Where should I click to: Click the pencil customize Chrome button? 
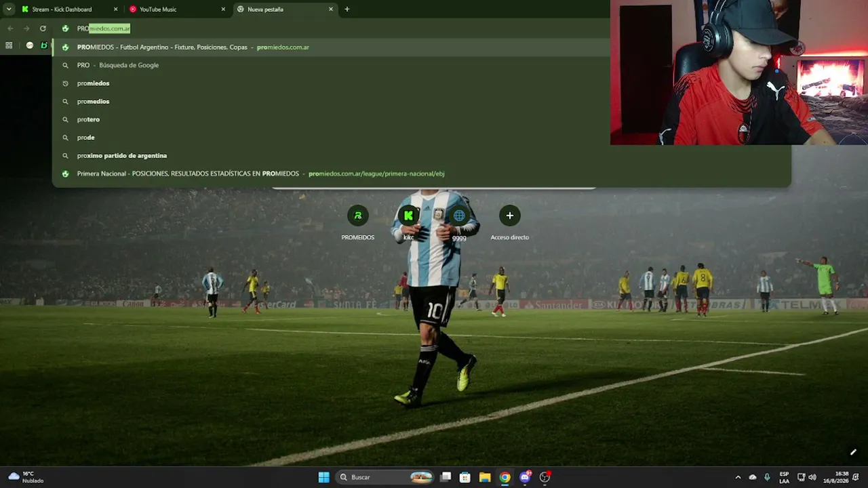[x=853, y=452]
